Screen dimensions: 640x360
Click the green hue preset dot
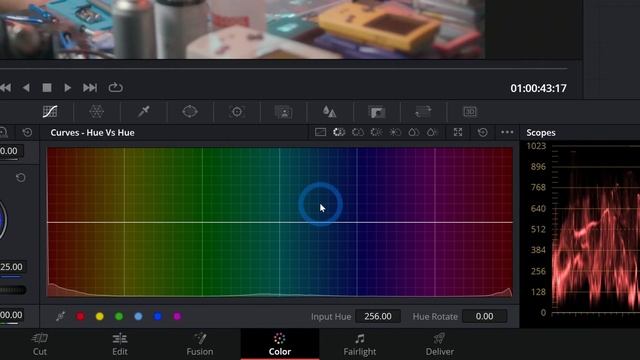(x=119, y=316)
